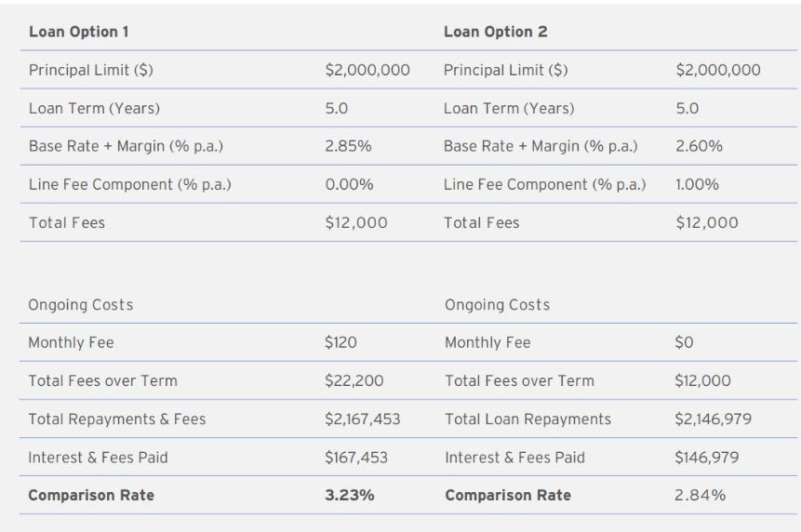Screen dimensions: 801x532
Task: Click Loan Option 2's Principal Limit label
Action: [x=505, y=71]
